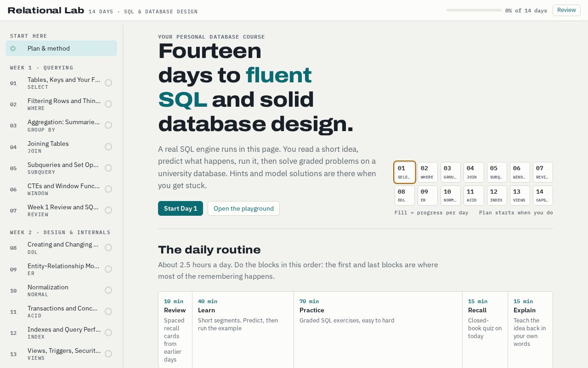Click the Relational Lab logo title

pyautogui.click(x=46, y=11)
